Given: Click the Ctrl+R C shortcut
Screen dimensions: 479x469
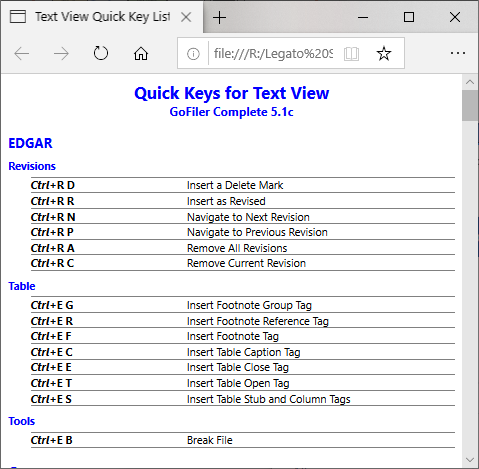Looking at the screenshot, I should tap(52, 263).
